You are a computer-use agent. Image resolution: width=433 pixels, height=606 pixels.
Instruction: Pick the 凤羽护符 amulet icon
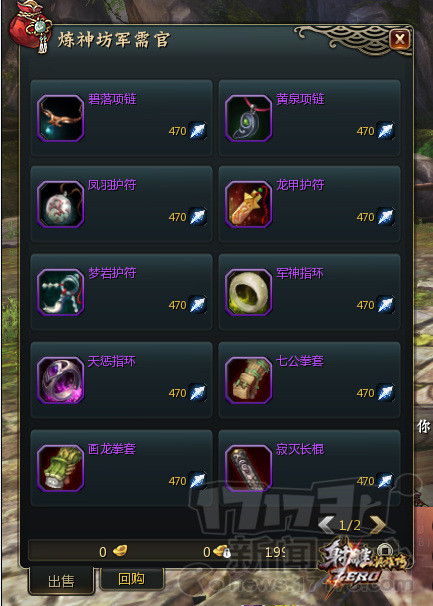(61, 204)
